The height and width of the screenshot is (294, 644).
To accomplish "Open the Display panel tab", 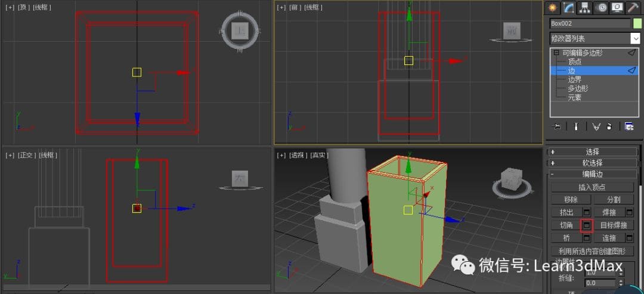I will (616, 7).
